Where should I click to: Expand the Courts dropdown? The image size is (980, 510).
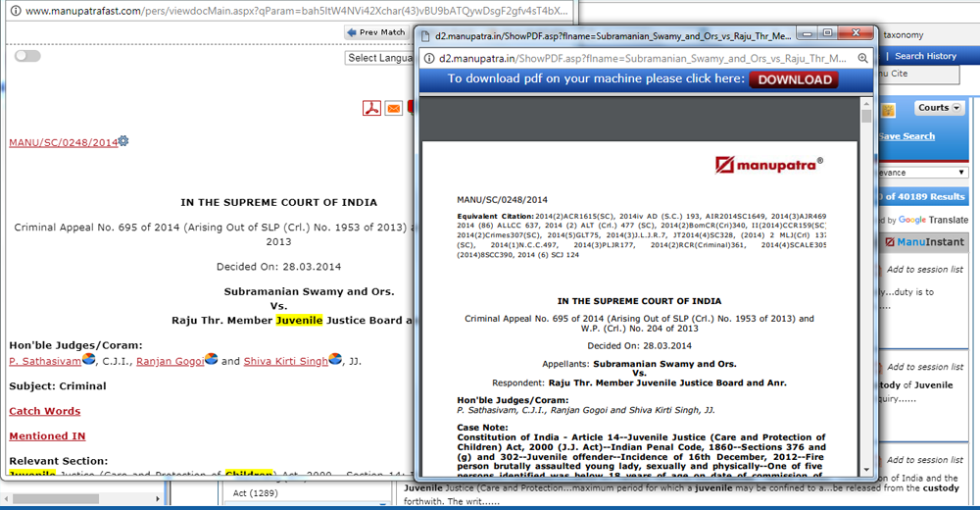click(940, 108)
